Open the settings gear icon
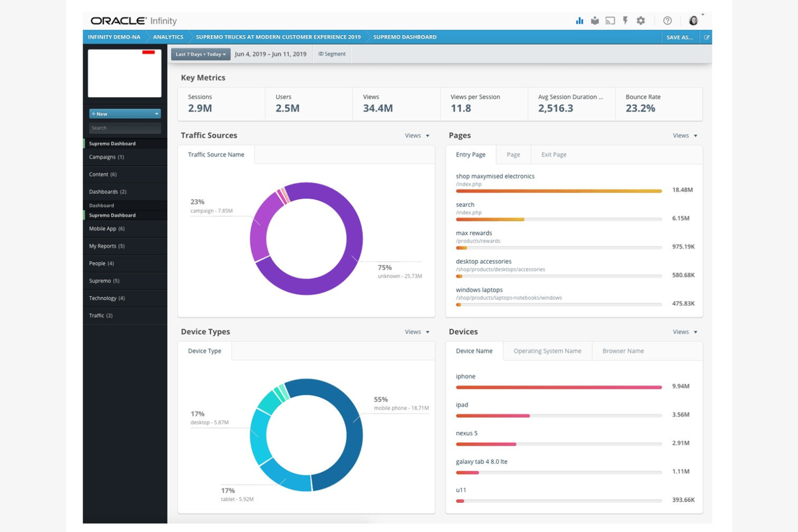 [x=641, y=21]
